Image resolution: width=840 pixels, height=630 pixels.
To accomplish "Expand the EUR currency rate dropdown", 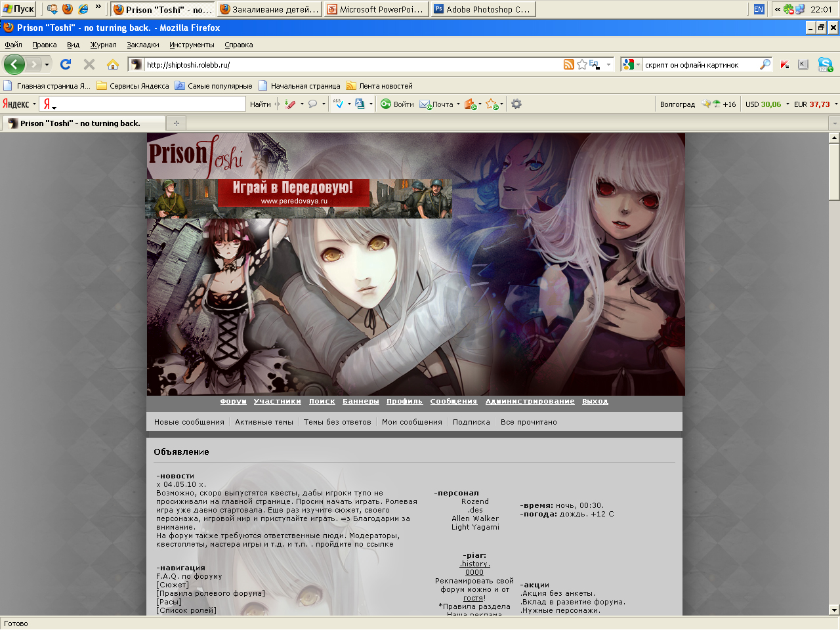I will 835,104.
